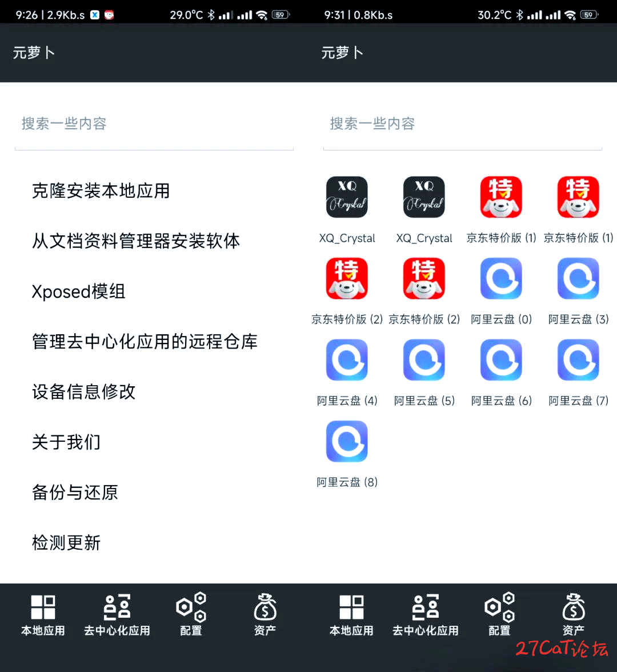The width and height of the screenshot is (617, 672).
Task: Open 管理去中心化应用的远程仓库
Action: tap(145, 342)
